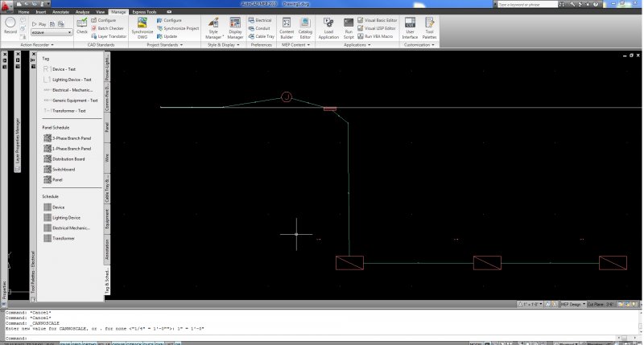Open the action macro name dropdown
The width and height of the screenshot is (644, 345).
coord(52,32)
